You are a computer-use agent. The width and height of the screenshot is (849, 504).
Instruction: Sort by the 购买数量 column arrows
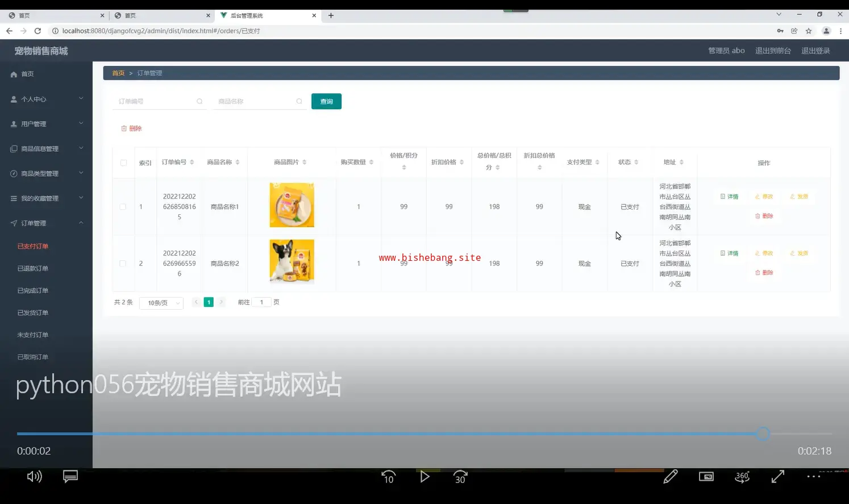[x=371, y=163]
